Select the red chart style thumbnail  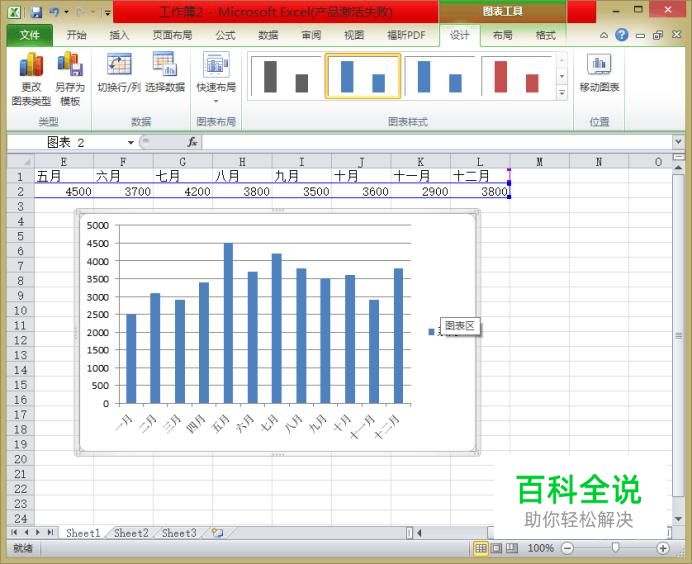[516, 76]
